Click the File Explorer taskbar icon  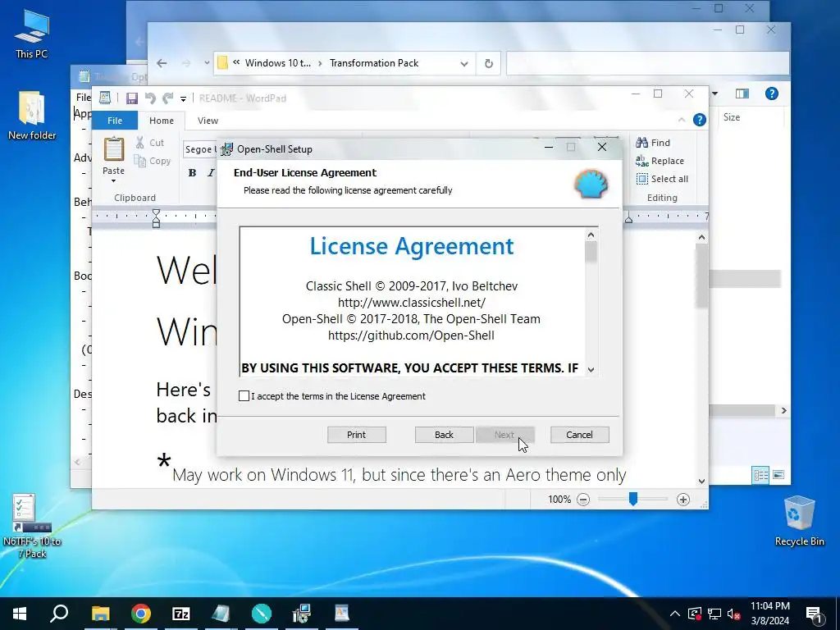tap(100, 614)
